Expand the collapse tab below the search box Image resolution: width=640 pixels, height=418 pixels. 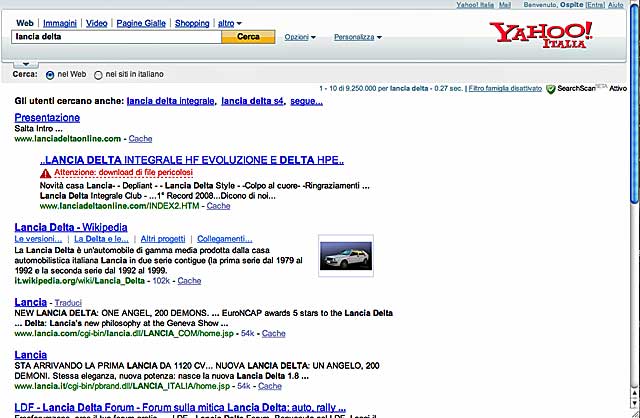[26, 64]
